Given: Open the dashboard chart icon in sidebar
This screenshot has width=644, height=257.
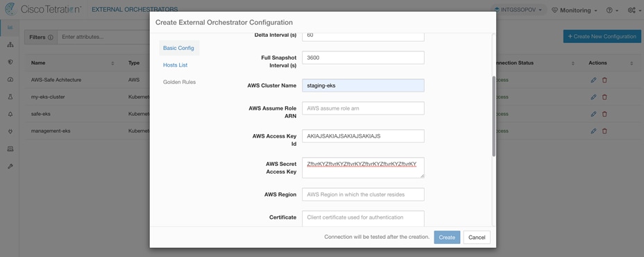Looking at the screenshot, I should click(x=10, y=28).
